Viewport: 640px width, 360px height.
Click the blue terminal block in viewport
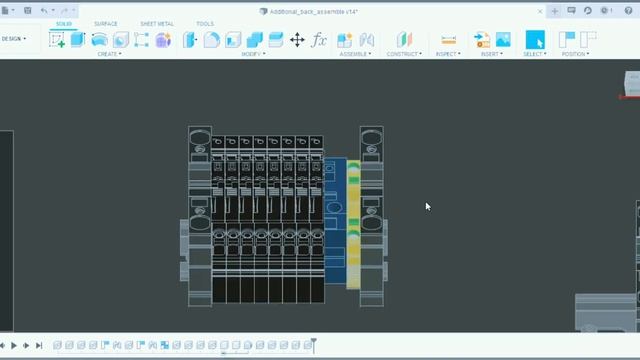click(x=336, y=220)
